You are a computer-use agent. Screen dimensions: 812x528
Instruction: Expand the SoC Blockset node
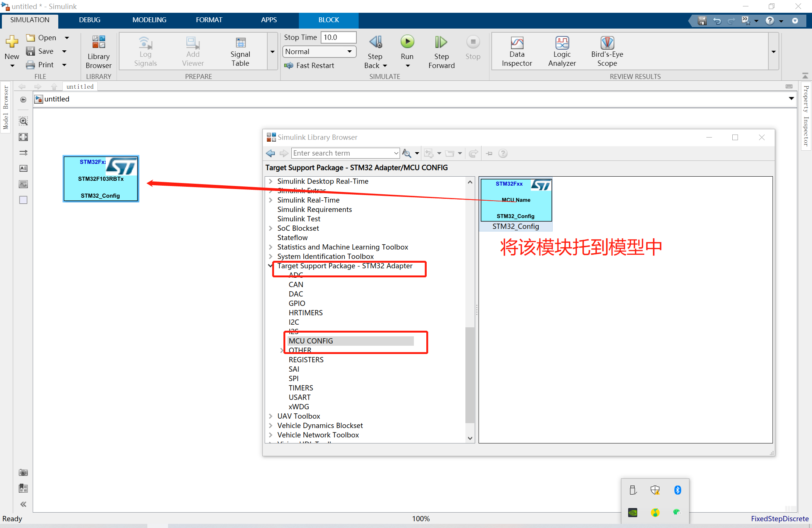[x=271, y=228]
